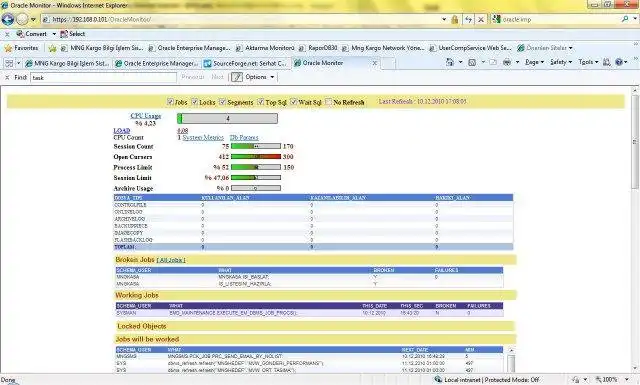640x385 pixels.
Task: Uncheck the Locks checkbox
Action: [195, 102]
